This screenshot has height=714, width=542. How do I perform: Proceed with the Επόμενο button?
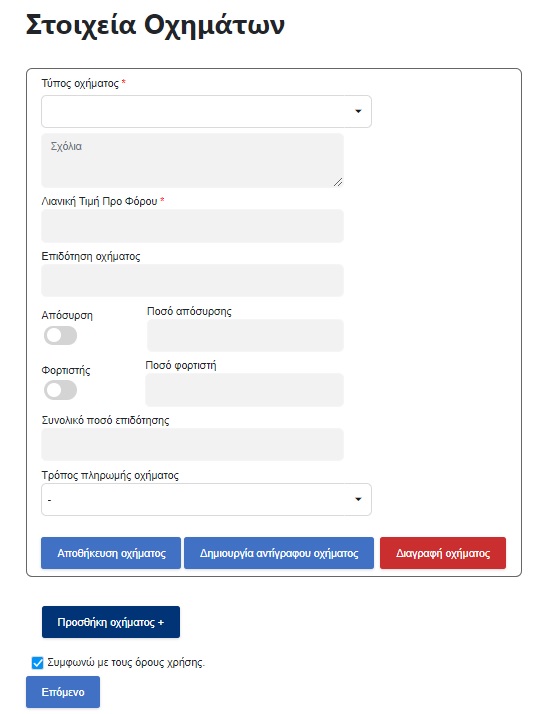[63, 692]
